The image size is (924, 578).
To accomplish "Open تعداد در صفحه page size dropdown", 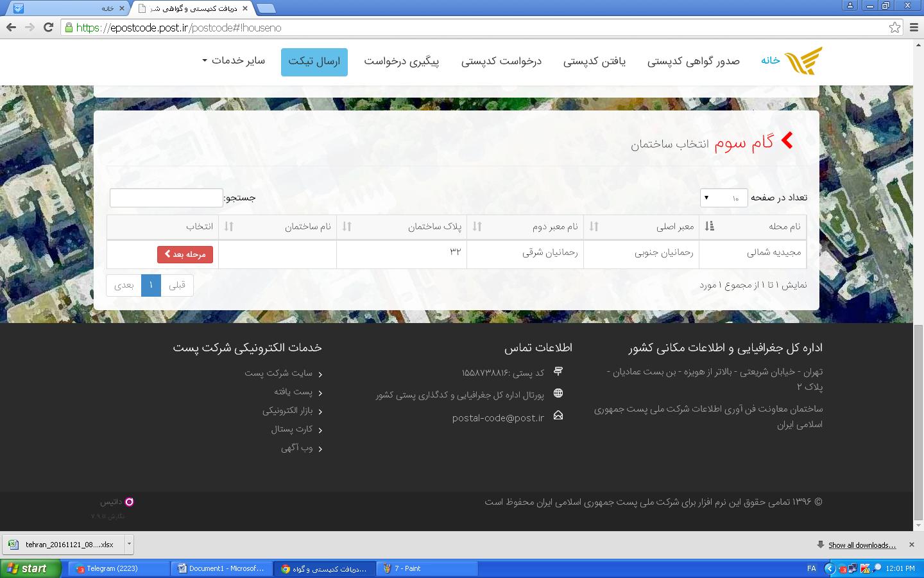I will 724,197.
